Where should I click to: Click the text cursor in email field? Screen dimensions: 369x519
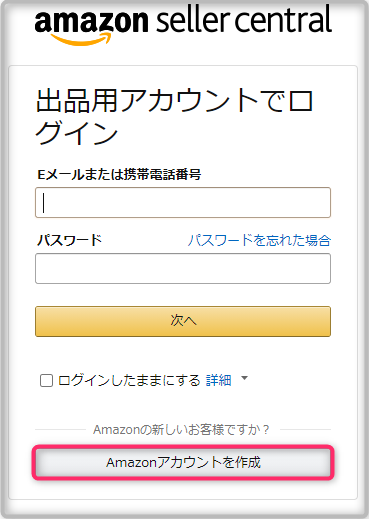pyautogui.click(x=44, y=203)
